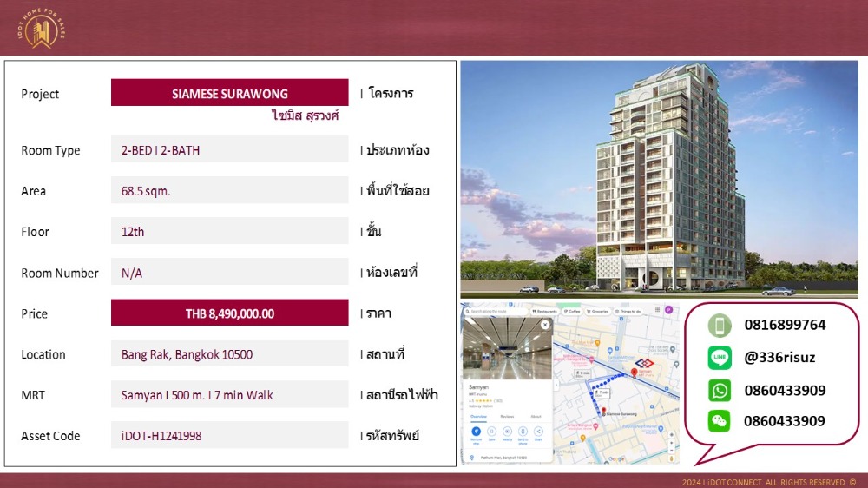Click the map zoom out minus button
The image size is (868, 488).
tap(672, 451)
